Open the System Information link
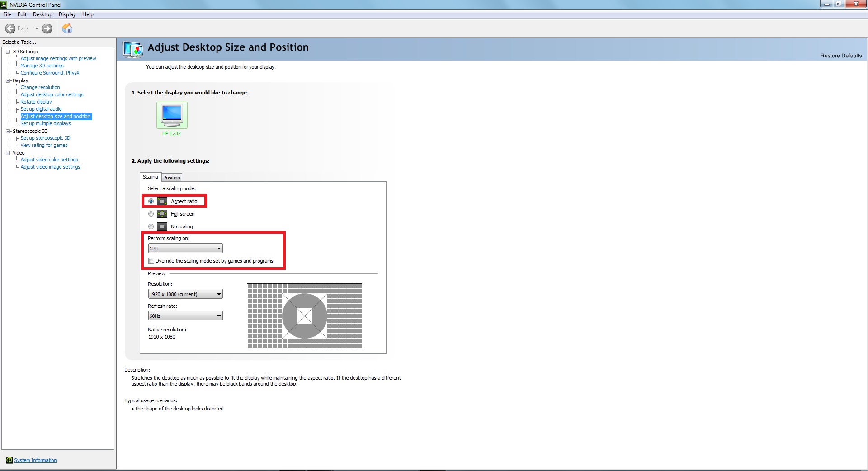868x471 pixels. point(35,460)
